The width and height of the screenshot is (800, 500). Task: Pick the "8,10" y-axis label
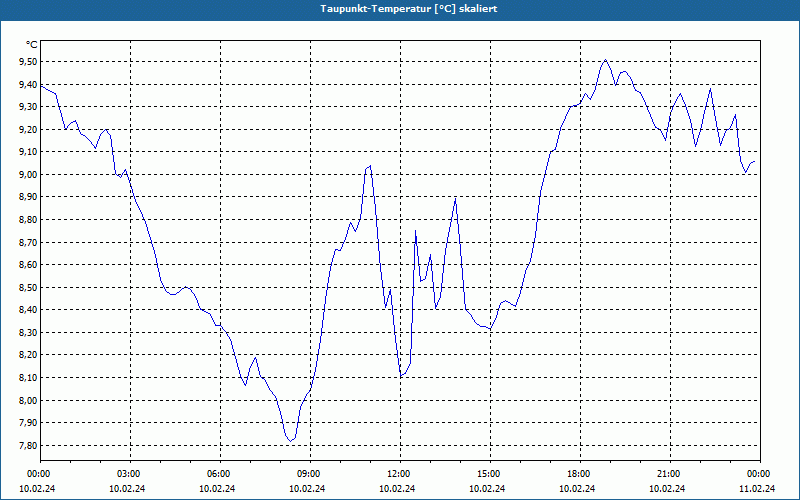[29, 378]
